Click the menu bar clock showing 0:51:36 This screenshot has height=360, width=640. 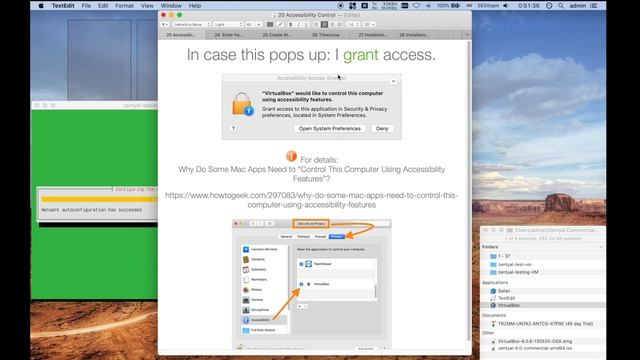[x=529, y=6]
